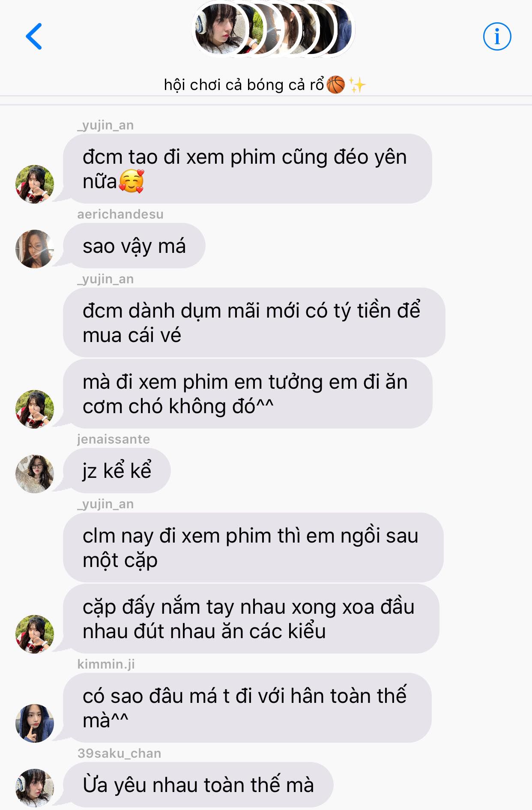Open the conversation info icon
This screenshot has width=532, height=810.
(497, 36)
